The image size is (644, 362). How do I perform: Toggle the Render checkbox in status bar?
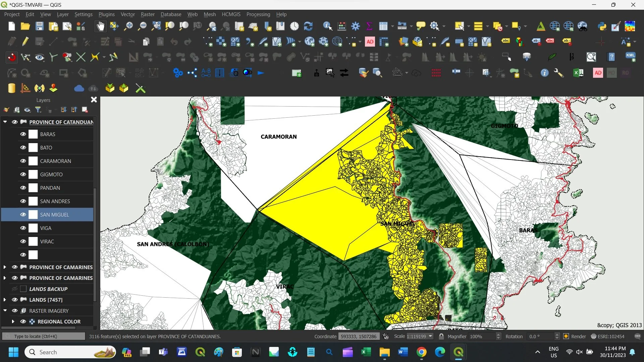coord(566,336)
